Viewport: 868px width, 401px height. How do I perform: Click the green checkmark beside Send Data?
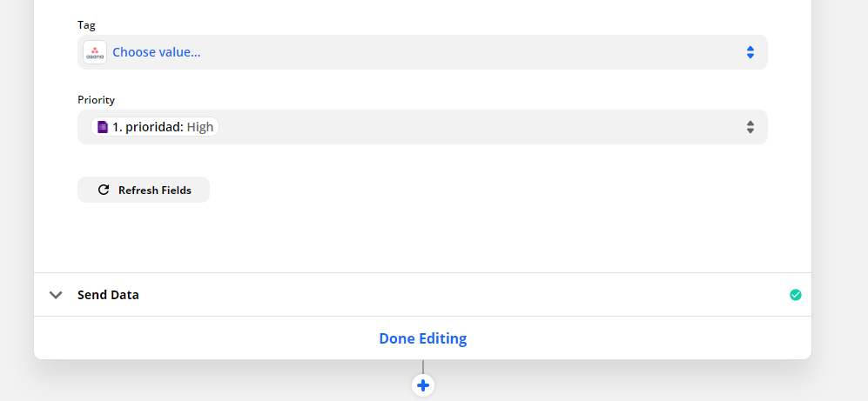(x=796, y=295)
